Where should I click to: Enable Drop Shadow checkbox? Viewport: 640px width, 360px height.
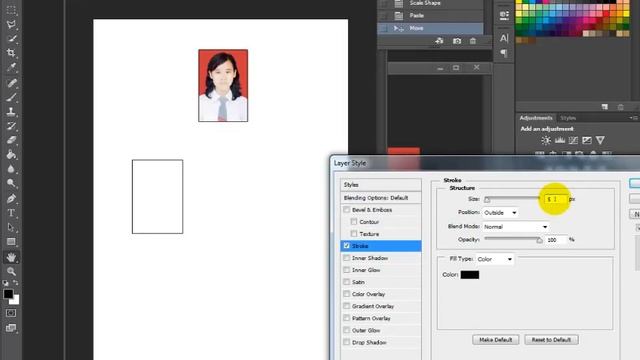(347, 342)
